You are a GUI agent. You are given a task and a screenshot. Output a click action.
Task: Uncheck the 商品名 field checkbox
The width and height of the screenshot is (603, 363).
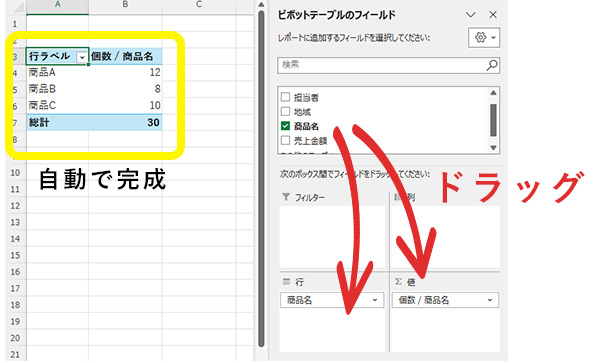[x=285, y=126]
